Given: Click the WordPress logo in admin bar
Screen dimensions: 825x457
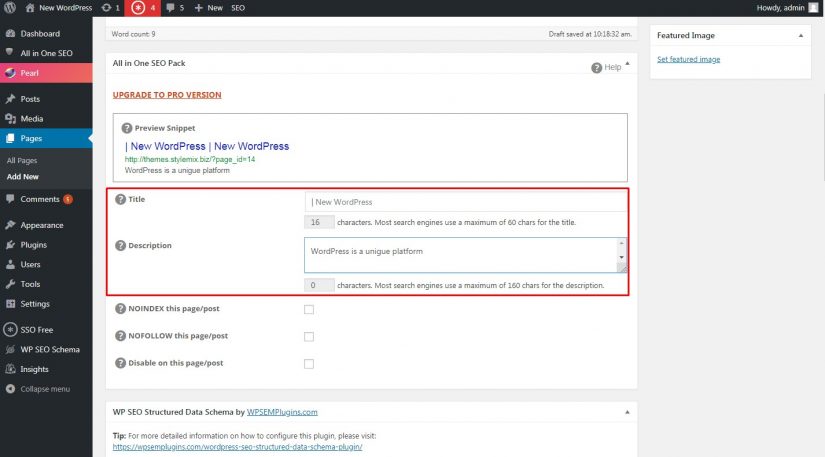Looking at the screenshot, I should [x=9, y=8].
